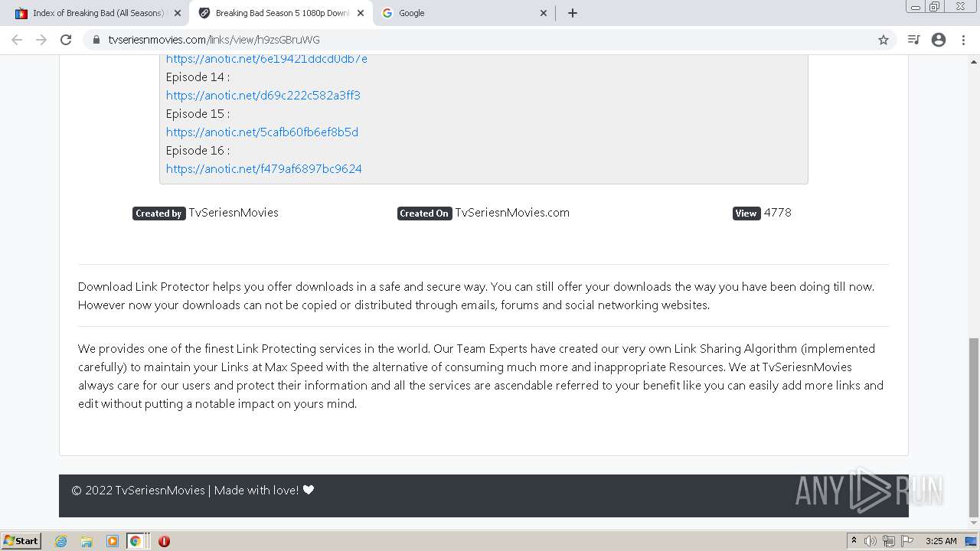Open the Chrome profile menu
Image resolution: width=980 pixels, height=551 pixels.
[x=939, y=40]
